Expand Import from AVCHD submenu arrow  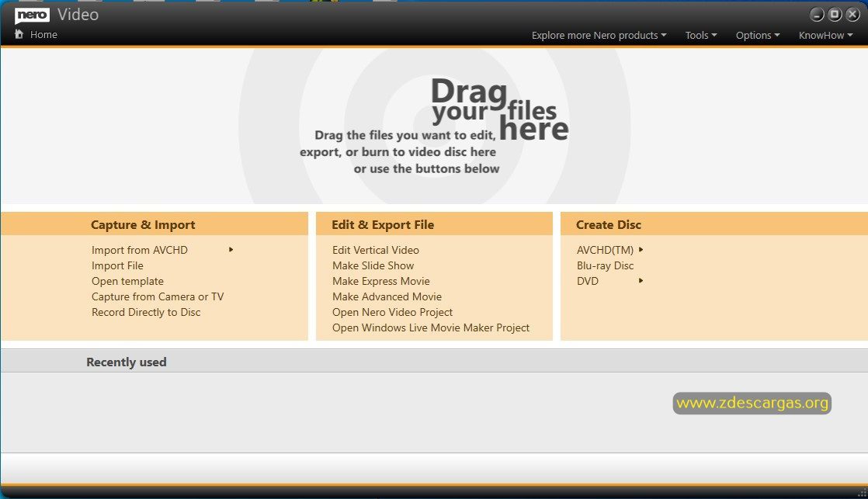click(x=231, y=250)
